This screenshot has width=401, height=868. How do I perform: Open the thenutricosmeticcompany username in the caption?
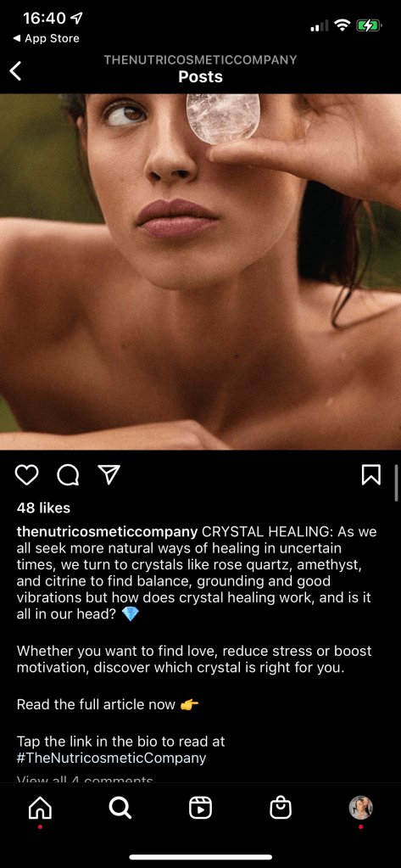tap(108, 532)
